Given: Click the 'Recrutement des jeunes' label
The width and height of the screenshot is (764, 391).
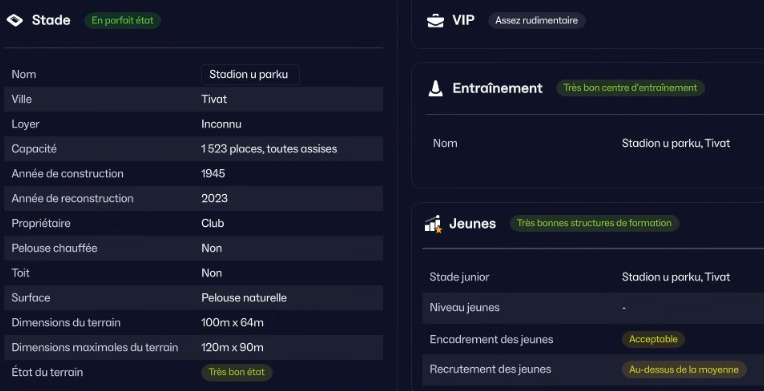Looking at the screenshot, I should [x=490, y=370].
